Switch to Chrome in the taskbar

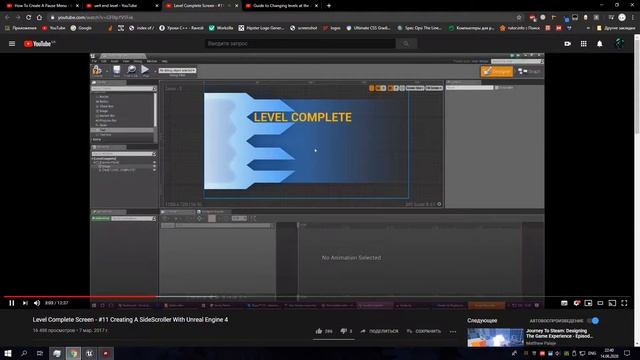click(x=73, y=353)
